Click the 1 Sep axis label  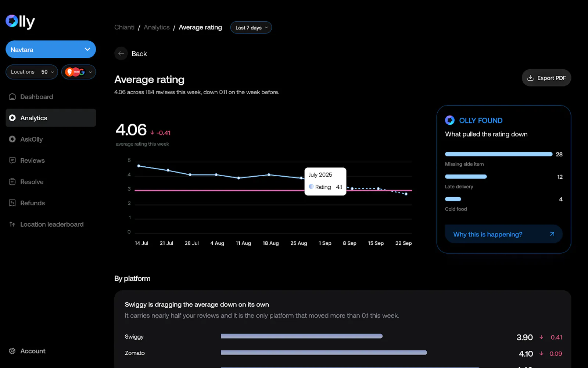325,243
